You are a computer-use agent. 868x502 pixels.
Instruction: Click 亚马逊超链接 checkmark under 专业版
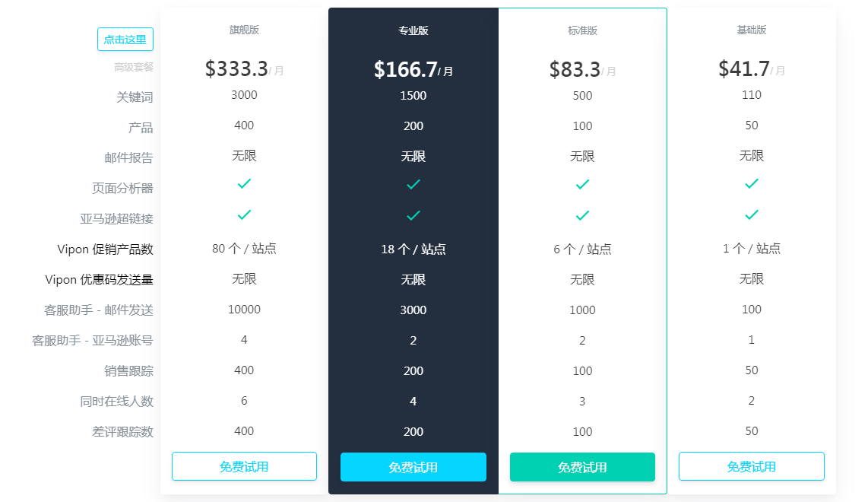[413, 215]
